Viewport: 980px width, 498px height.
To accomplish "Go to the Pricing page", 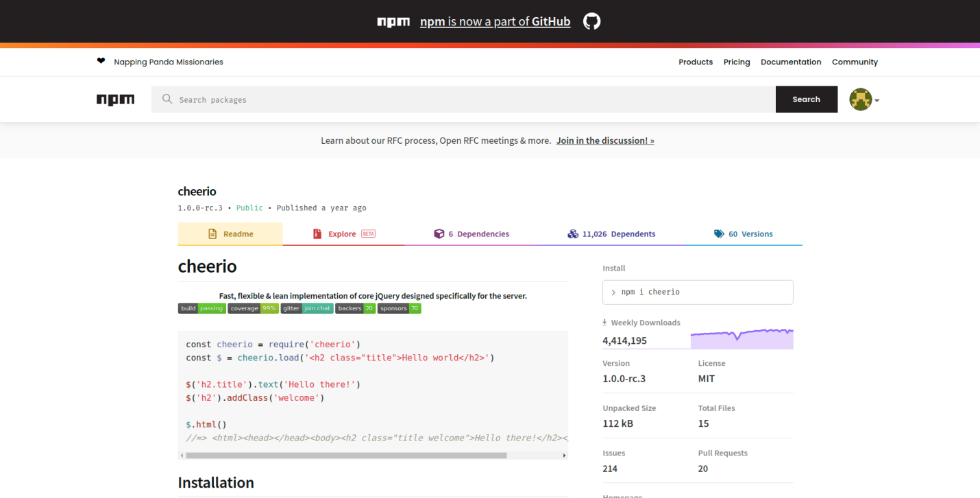I will pyautogui.click(x=737, y=62).
